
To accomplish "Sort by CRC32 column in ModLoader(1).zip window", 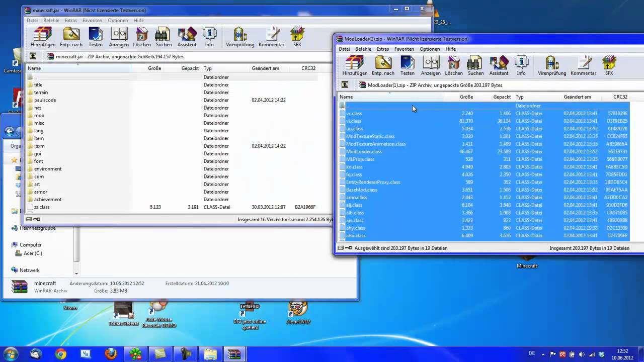I will (620, 97).
